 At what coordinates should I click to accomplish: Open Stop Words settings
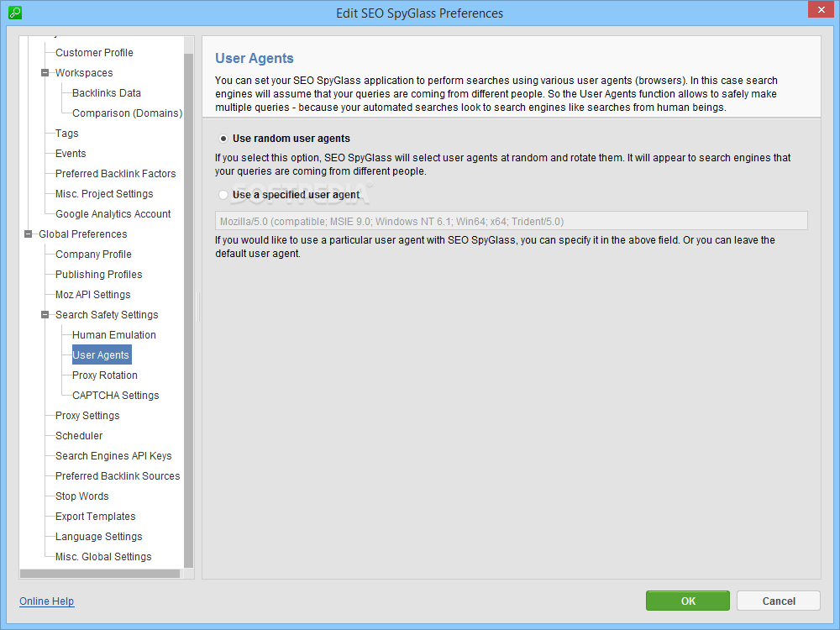click(x=82, y=496)
